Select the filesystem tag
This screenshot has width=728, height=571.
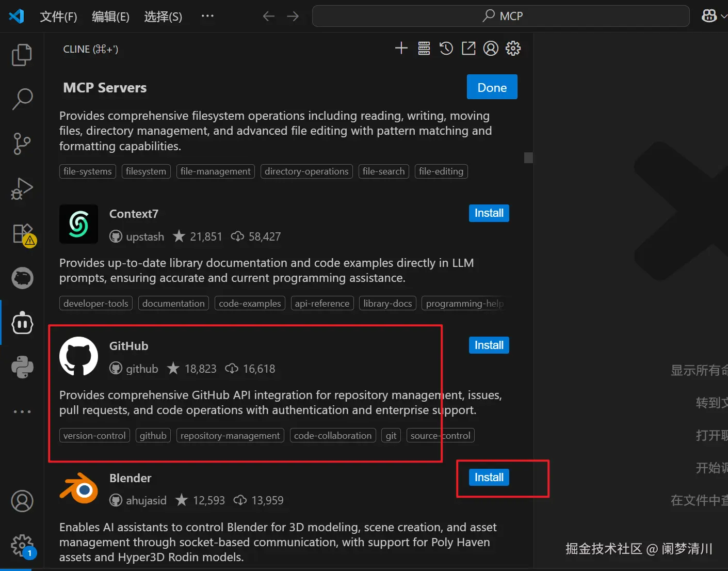coord(146,171)
